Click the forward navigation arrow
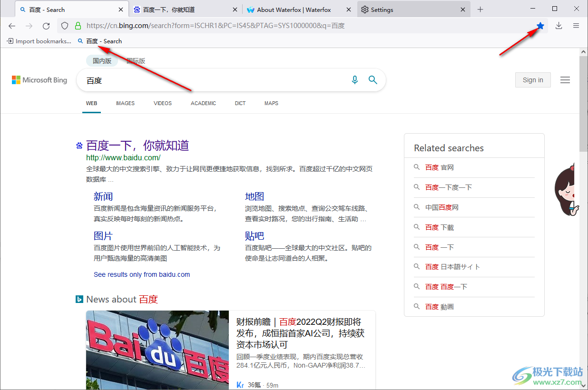This screenshot has height=390, width=588. (29, 26)
